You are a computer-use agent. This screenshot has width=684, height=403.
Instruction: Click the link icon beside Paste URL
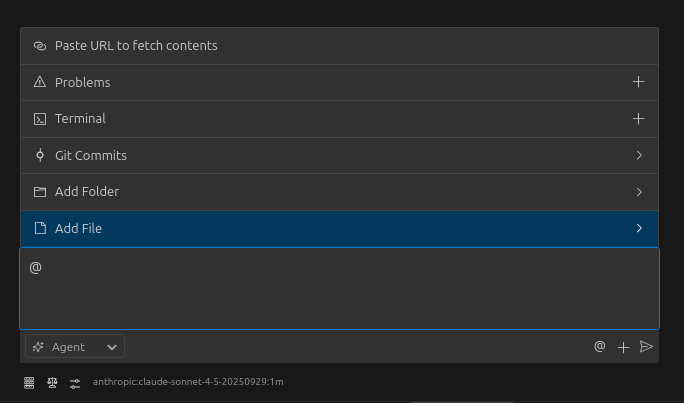pos(40,46)
